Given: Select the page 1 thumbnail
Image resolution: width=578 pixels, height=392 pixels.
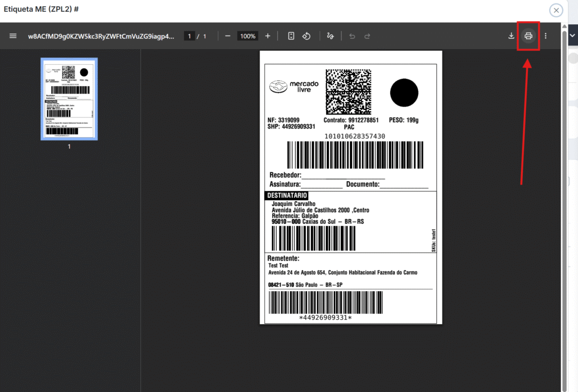Looking at the screenshot, I should pos(69,99).
